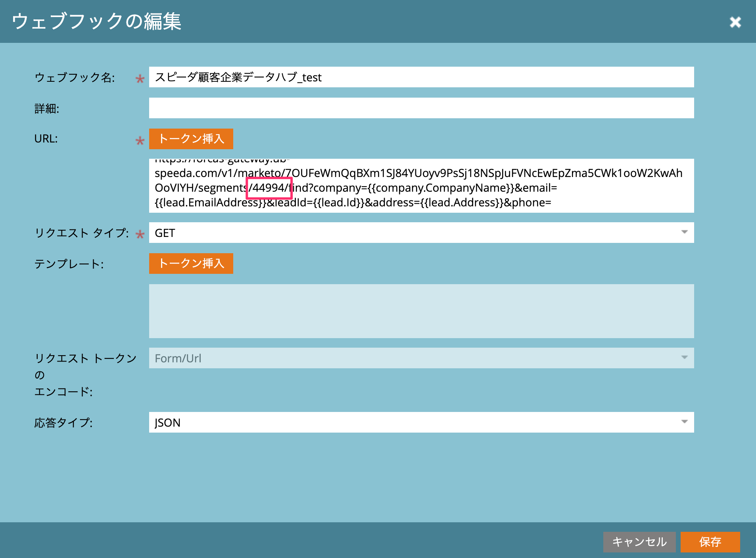
Task: Click the chevron on the GET request type field
Action: pos(684,233)
